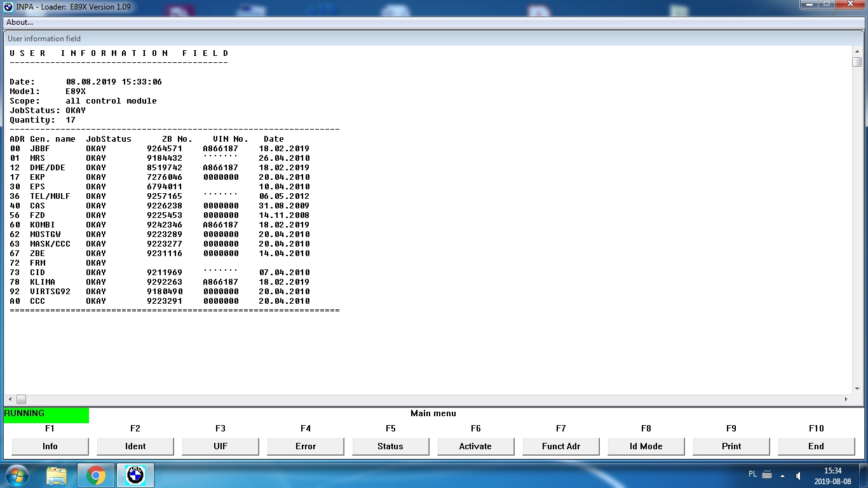
Task: Click the vertical scrollbar up arrow
Action: coord(857,51)
